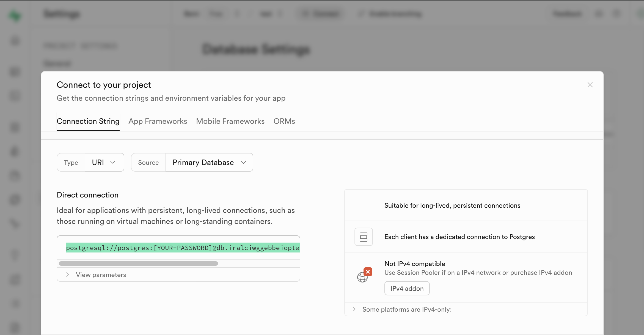Click the blurred Feedback button in header
Screen dimensions: 644x335
(567, 14)
